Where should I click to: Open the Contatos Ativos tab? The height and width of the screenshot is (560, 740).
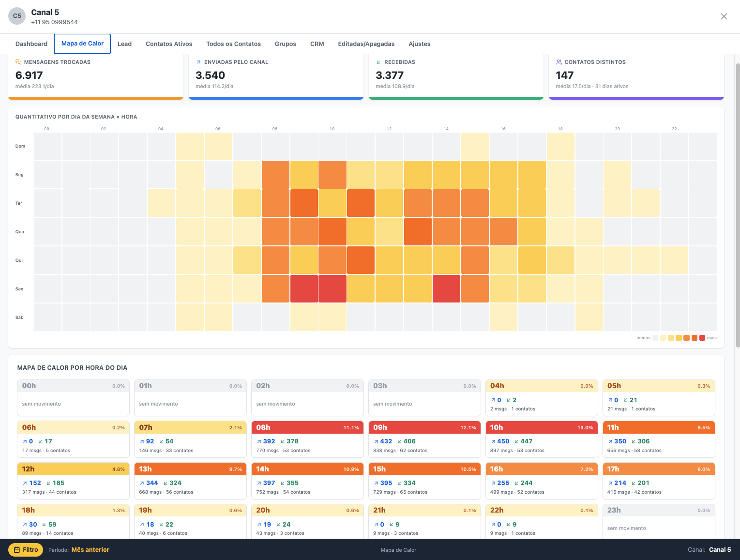coord(169,44)
